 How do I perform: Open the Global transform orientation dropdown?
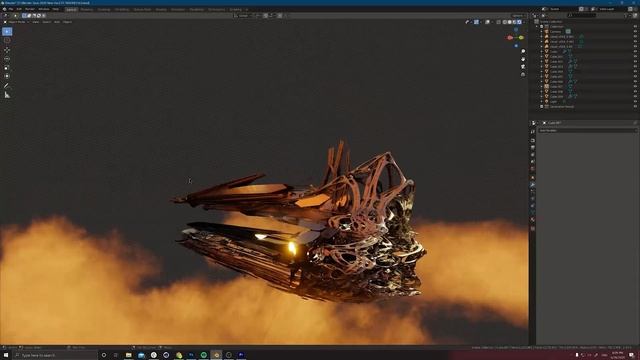pyautogui.click(x=244, y=16)
